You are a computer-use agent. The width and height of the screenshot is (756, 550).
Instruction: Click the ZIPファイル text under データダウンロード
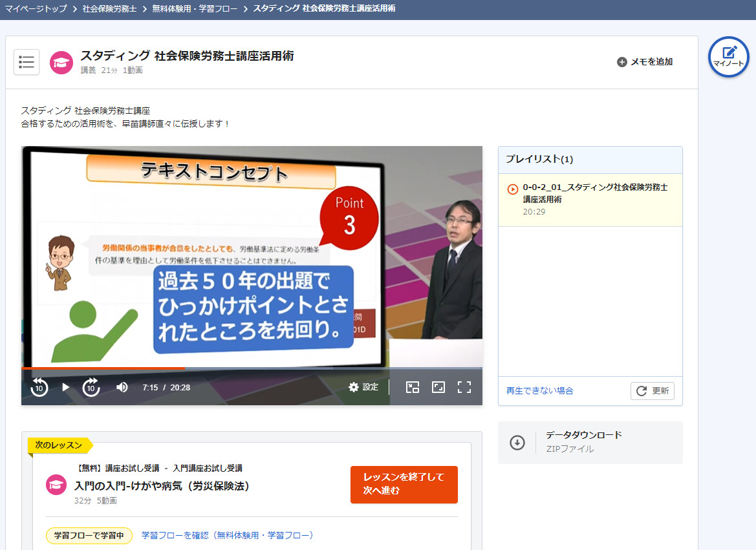pyautogui.click(x=570, y=449)
